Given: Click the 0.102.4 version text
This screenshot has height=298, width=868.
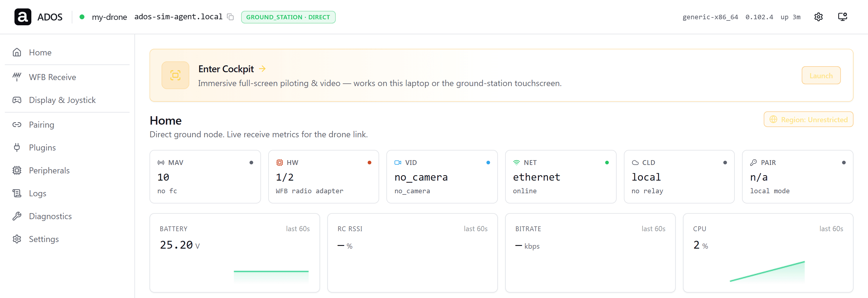Looking at the screenshot, I should [759, 17].
